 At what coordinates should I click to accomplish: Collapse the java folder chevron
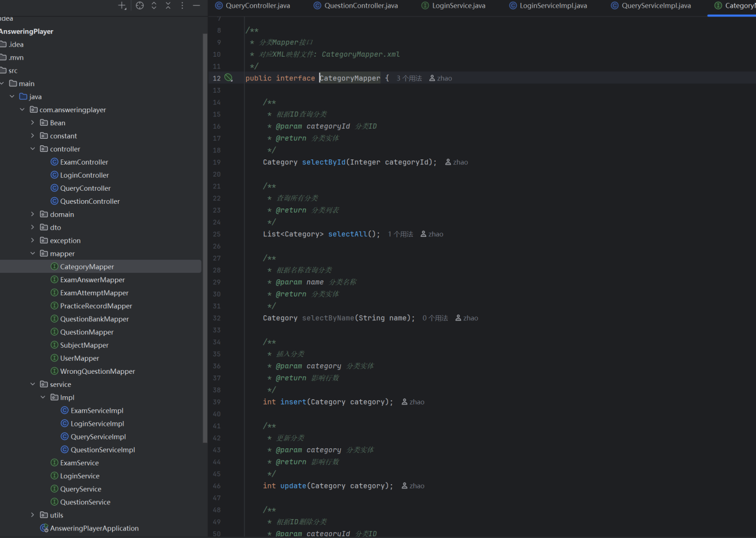click(x=12, y=96)
